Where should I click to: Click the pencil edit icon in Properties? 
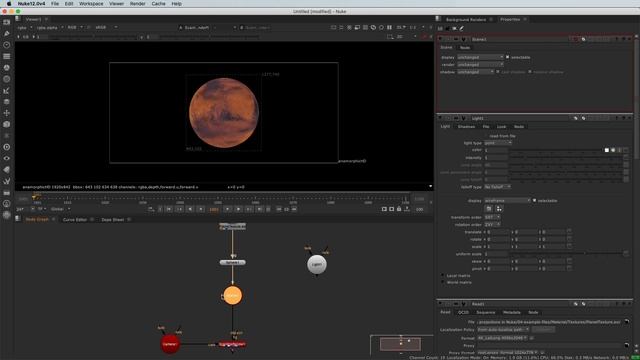462,28
